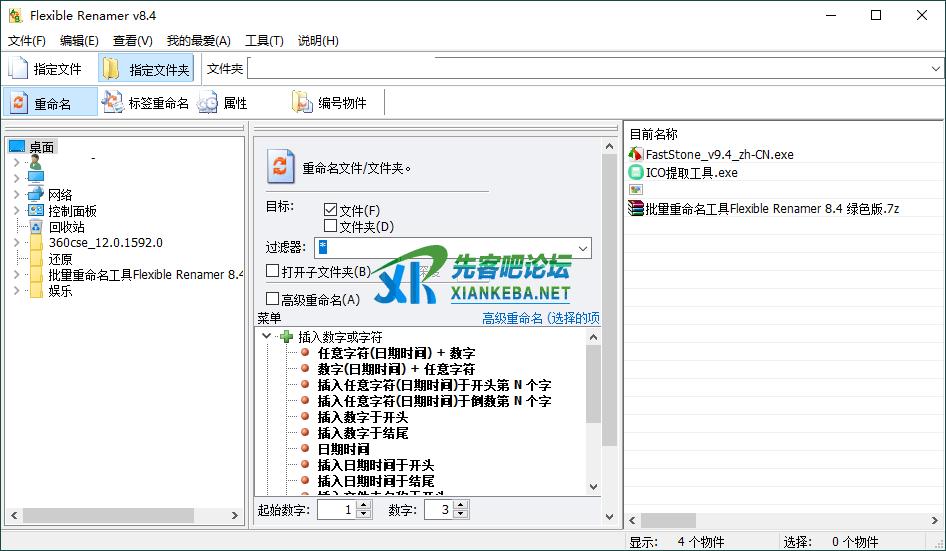This screenshot has width=946, height=551.
Task: Open the 编号物件 numbering tool
Action: click(x=302, y=103)
